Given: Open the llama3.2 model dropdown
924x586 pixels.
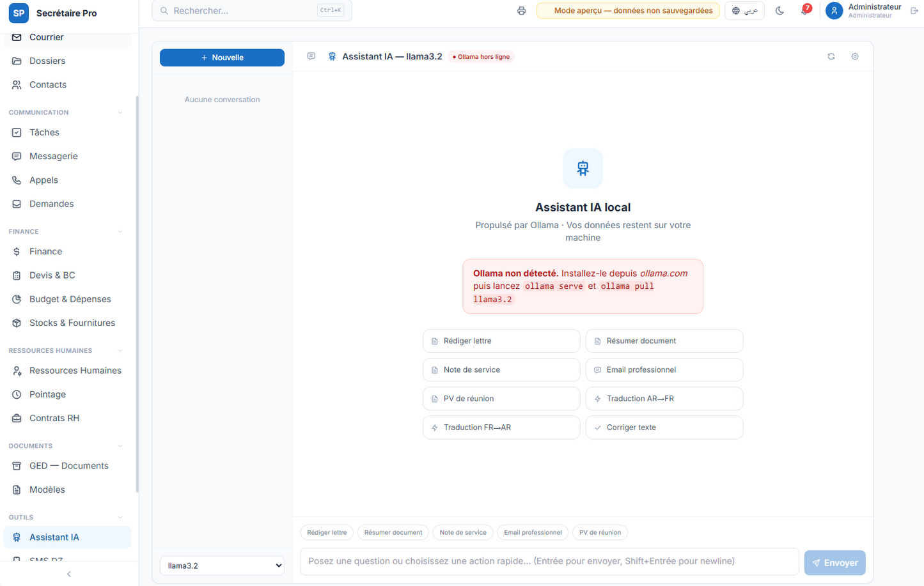Looking at the screenshot, I should (x=222, y=566).
